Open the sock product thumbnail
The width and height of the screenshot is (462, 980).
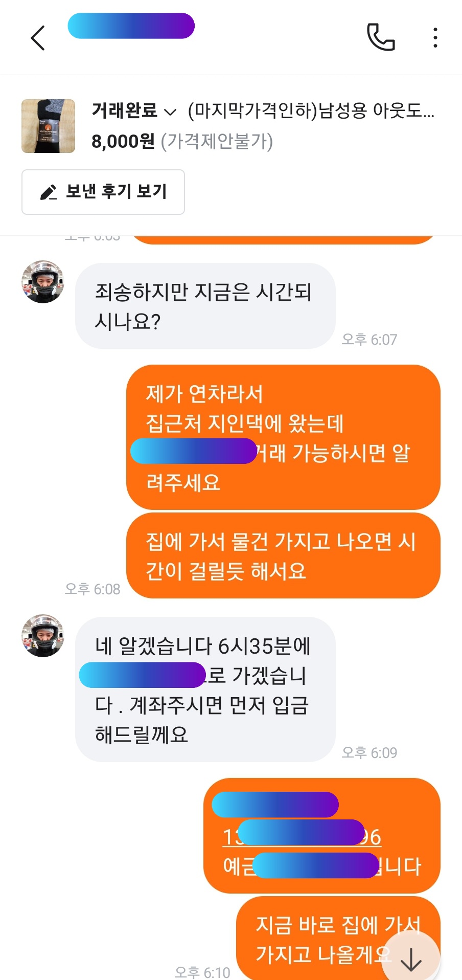pyautogui.click(x=48, y=126)
